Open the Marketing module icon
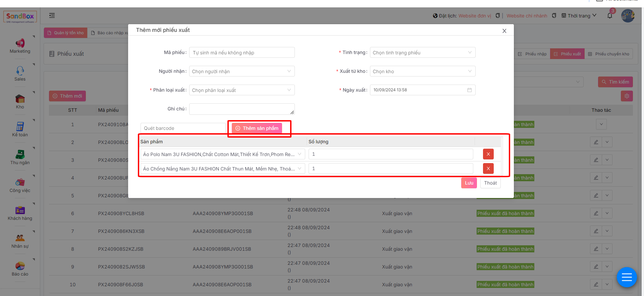This screenshot has height=296, width=644. pos(20,43)
